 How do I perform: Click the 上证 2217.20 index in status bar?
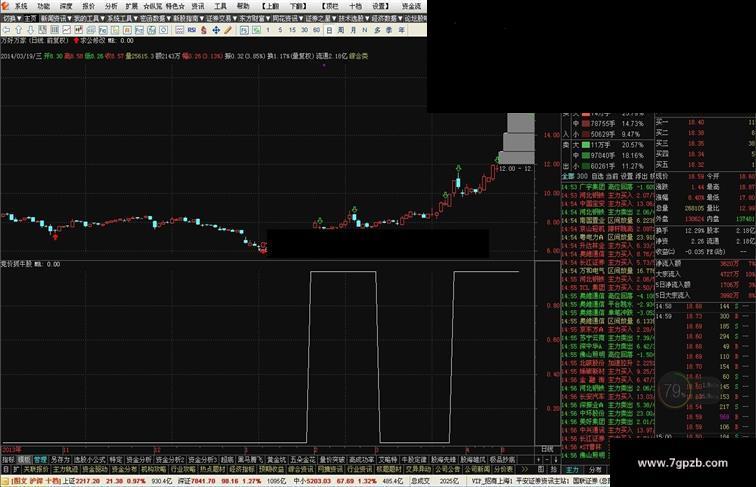tap(81, 481)
